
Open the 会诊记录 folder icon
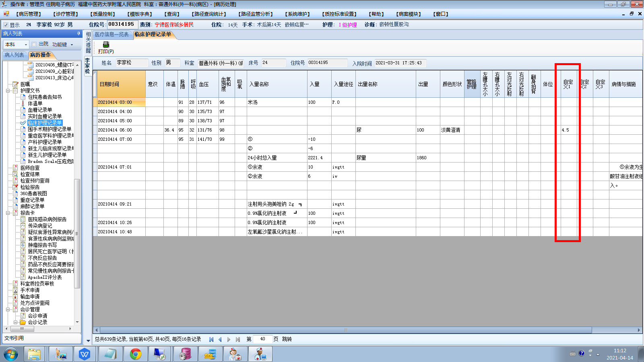(x=23, y=322)
